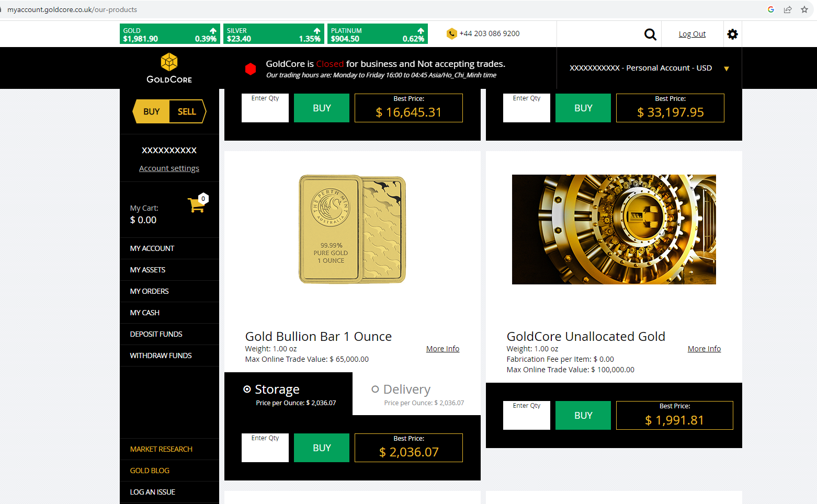Open More Info for Gold Bullion Bar
The image size is (817, 504).
(x=442, y=349)
